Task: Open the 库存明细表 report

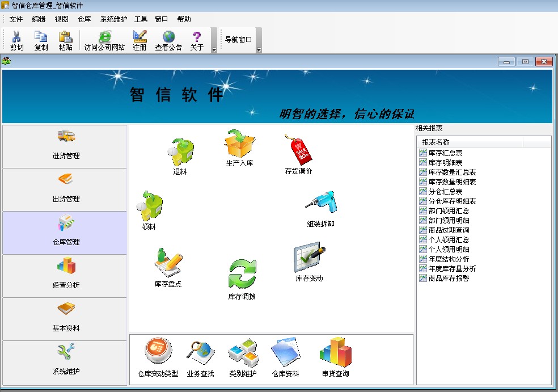Action: pyautogui.click(x=441, y=163)
